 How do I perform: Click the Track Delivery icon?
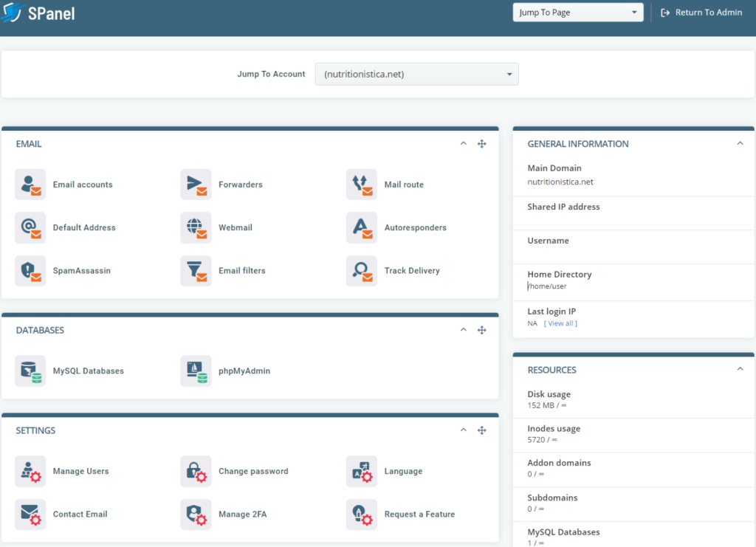pyautogui.click(x=362, y=271)
